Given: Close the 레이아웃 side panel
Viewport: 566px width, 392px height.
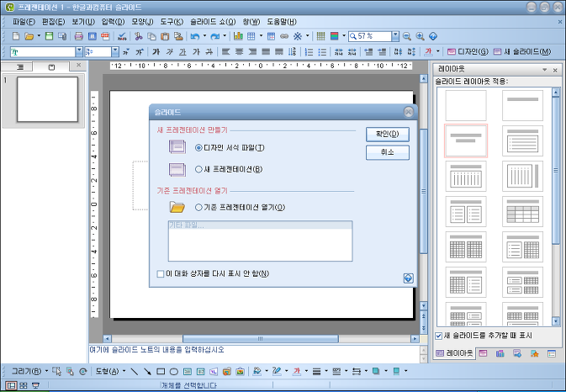Looking at the screenshot, I should (555, 70).
